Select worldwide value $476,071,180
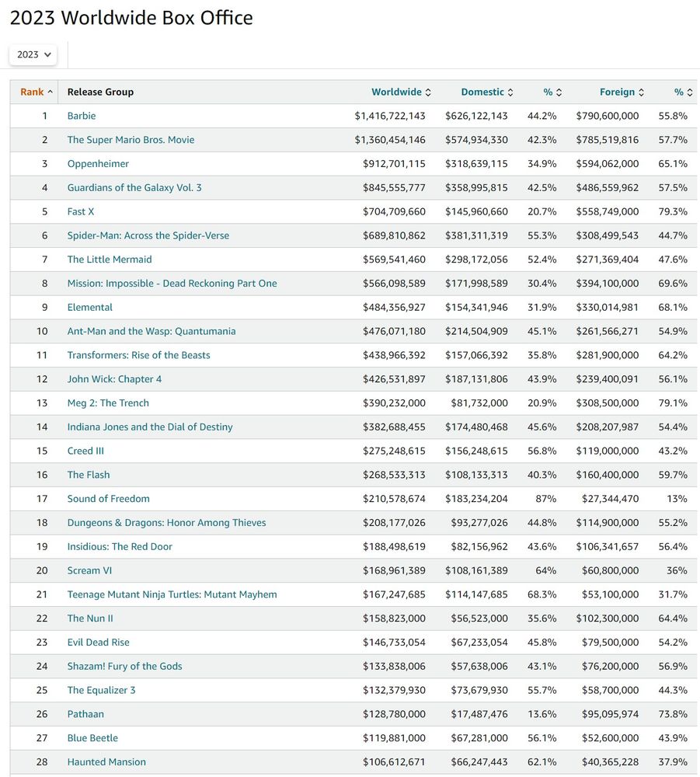 pyautogui.click(x=394, y=332)
